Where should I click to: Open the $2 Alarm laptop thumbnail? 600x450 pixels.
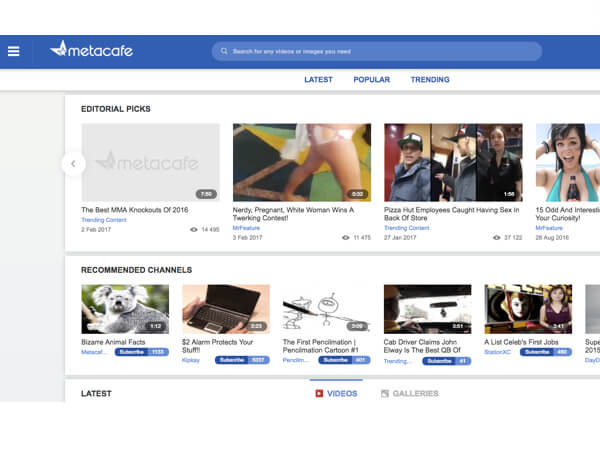click(x=226, y=309)
